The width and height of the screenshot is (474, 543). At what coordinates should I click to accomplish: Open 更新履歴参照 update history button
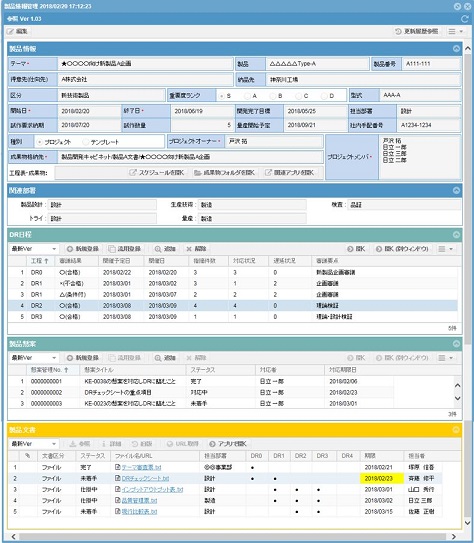(417, 32)
